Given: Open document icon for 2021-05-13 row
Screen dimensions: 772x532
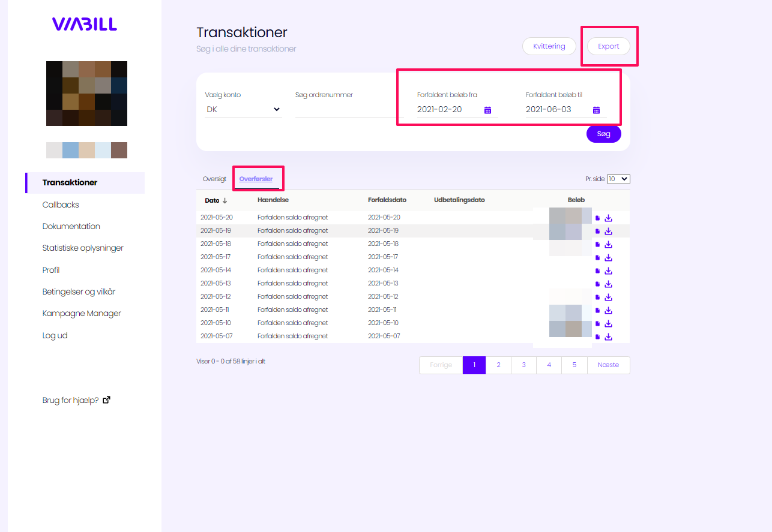Looking at the screenshot, I should click(597, 284).
